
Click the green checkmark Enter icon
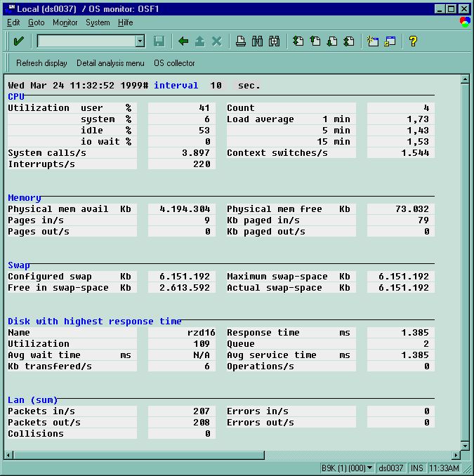pos(18,41)
